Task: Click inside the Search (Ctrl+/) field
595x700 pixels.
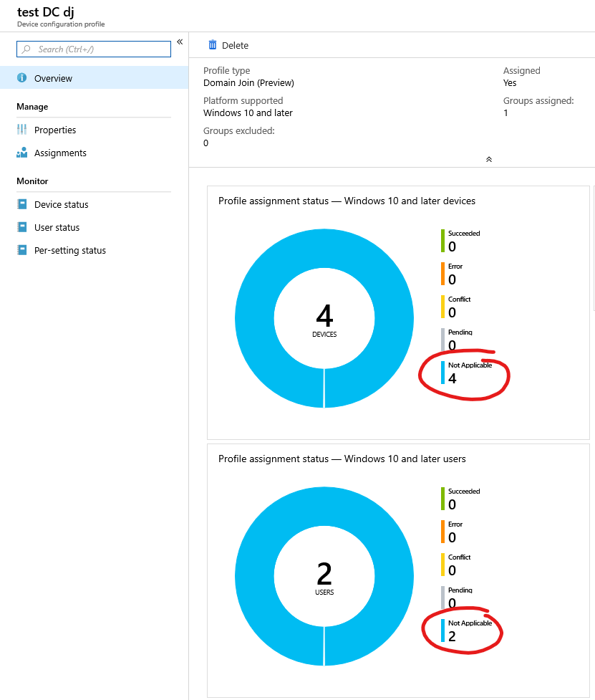Action: 93,49
